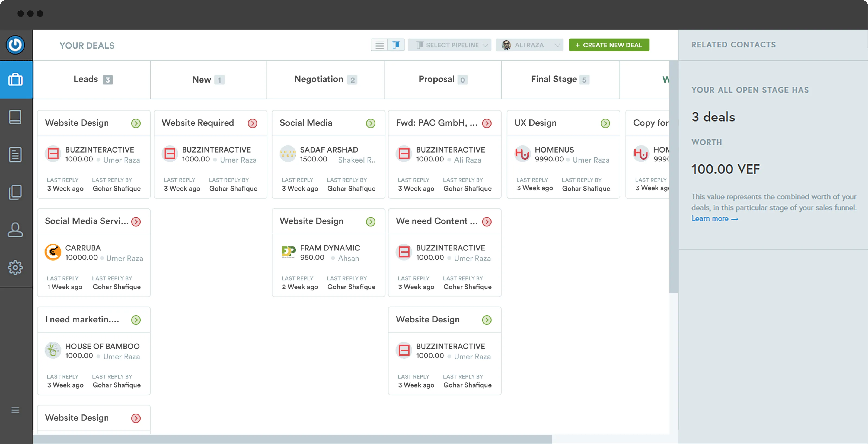This screenshot has width=868, height=444.
Task: Open the Website Required deal title
Action: click(198, 123)
